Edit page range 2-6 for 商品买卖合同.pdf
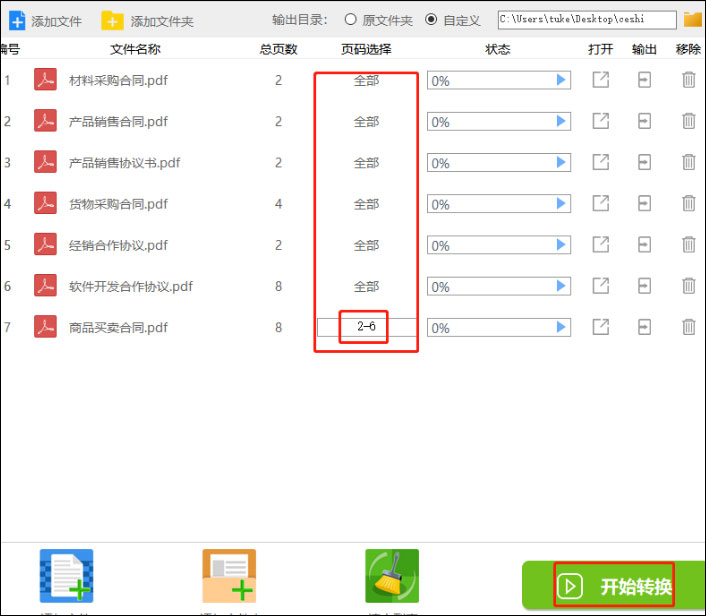 coord(367,327)
